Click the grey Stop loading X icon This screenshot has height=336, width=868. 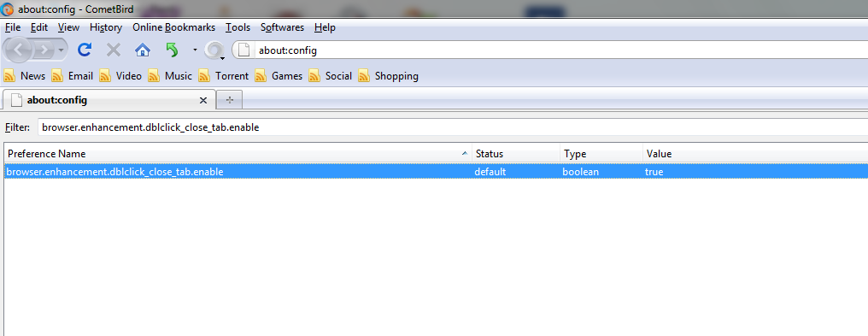pos(114,50)
